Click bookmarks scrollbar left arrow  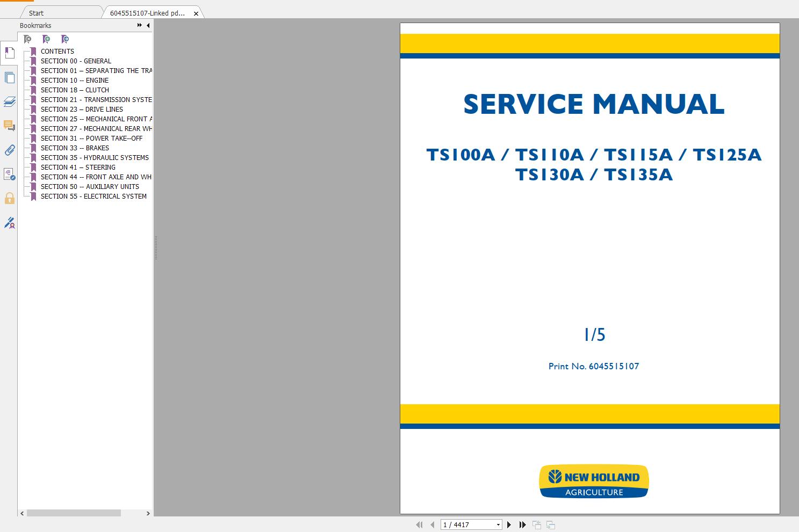pos(22,513)
